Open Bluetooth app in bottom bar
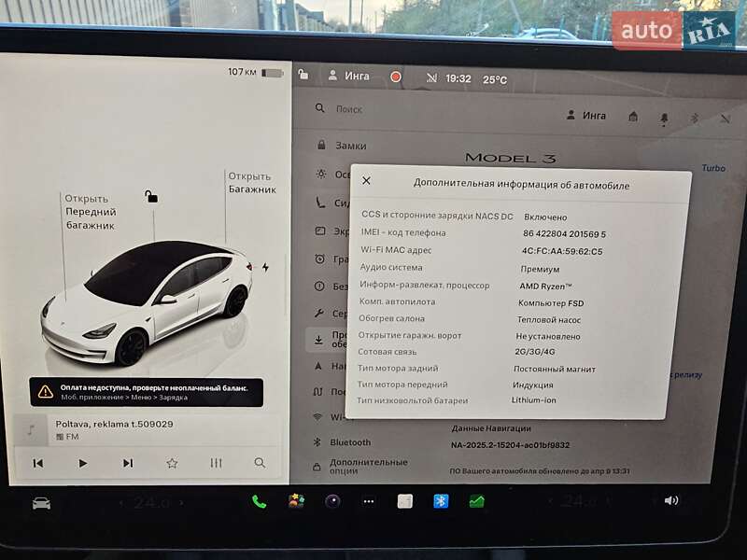This screenshot has height=560, width=747. 441,501
